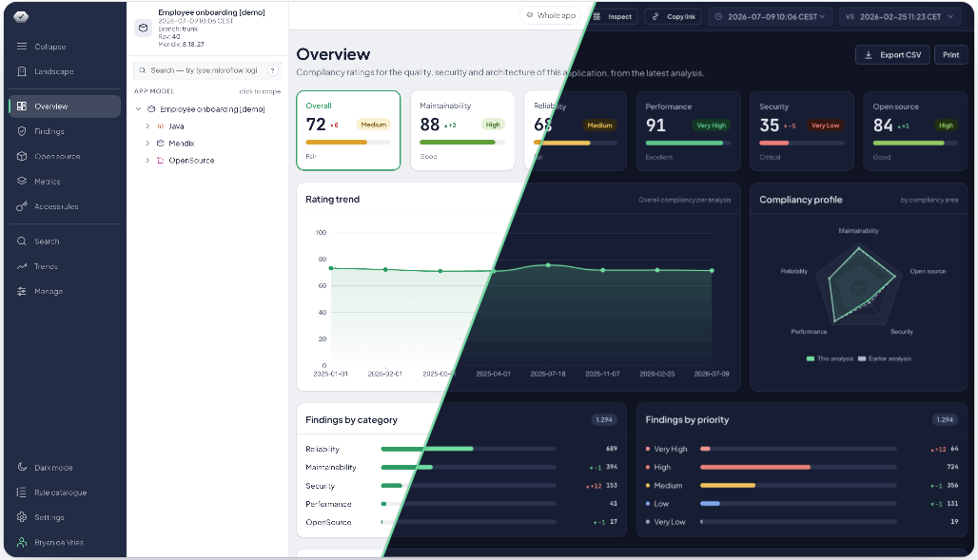Expand the Java tree node
This screenshot has width=978, height=560.
pyautogui.click(x=147, y=126)
